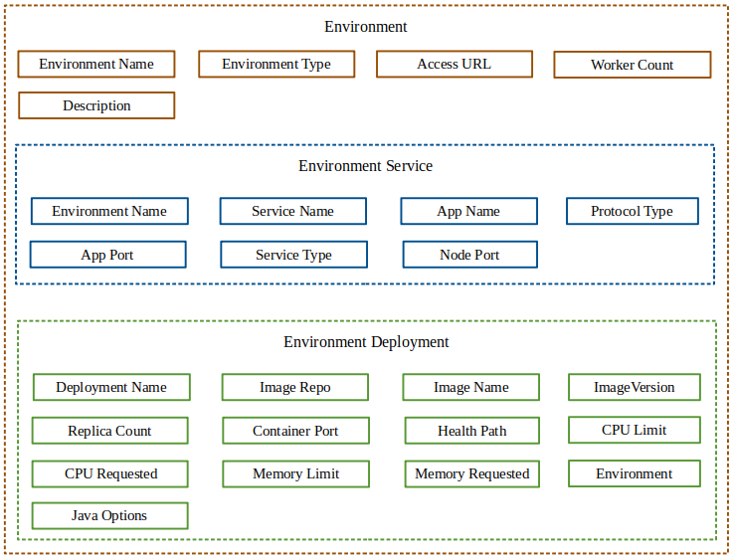Click the Health Path box

click(472, 431)
